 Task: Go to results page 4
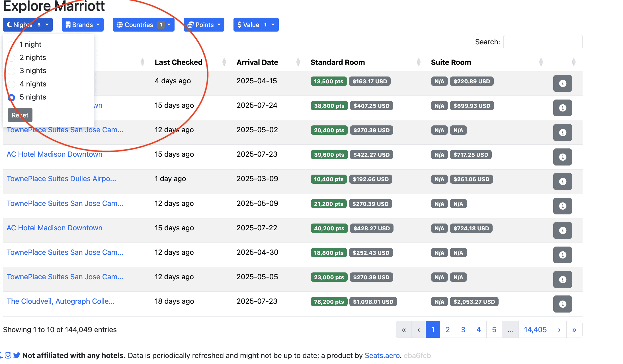479,330
